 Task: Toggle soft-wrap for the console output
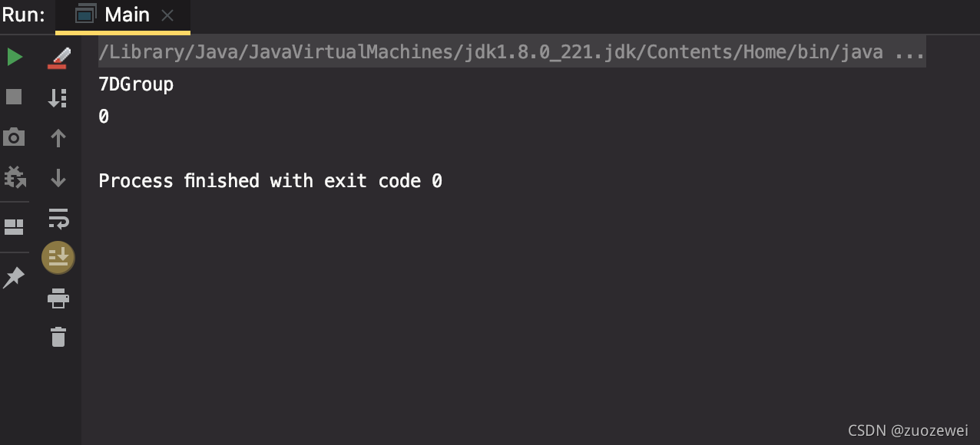58,219
